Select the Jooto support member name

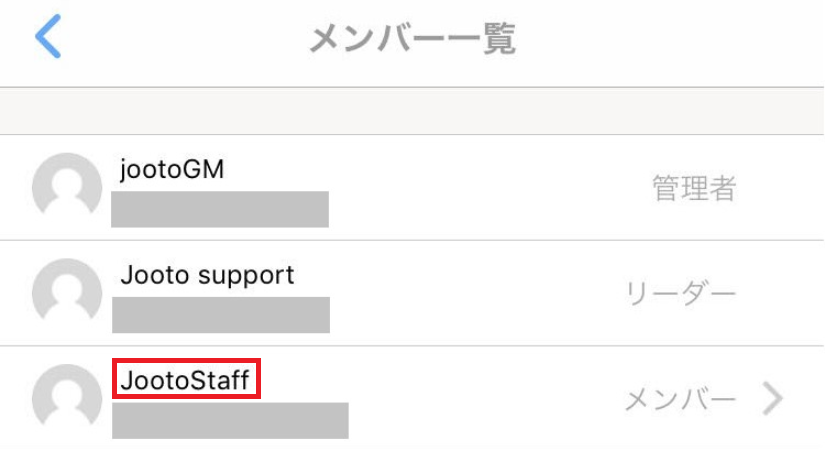(207, 275)
